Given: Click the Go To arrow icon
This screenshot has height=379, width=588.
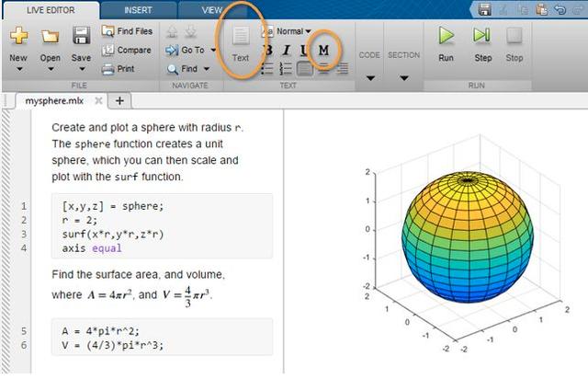Looking at the screenshot, I should [172, 50].
